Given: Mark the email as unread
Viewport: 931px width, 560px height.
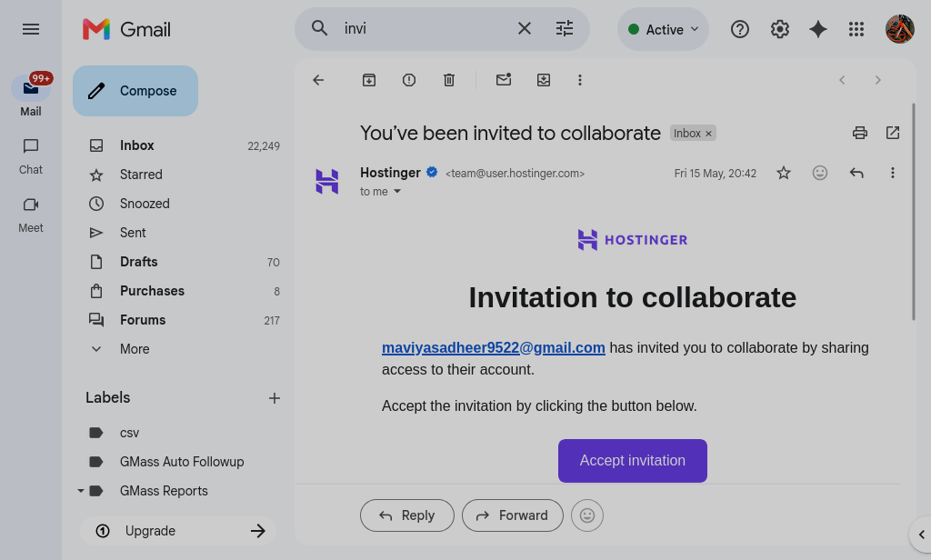Looking at the screenshot, I should click(x=504, y=80).
